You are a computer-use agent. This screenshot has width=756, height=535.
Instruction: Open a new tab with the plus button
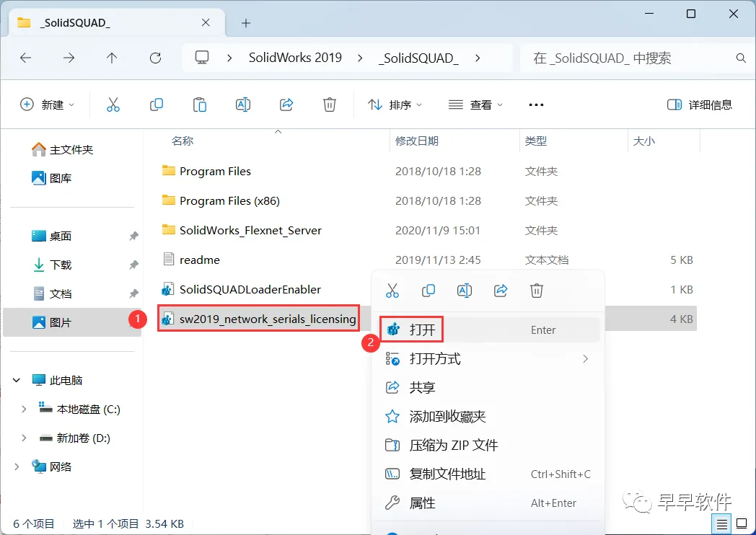246,23
